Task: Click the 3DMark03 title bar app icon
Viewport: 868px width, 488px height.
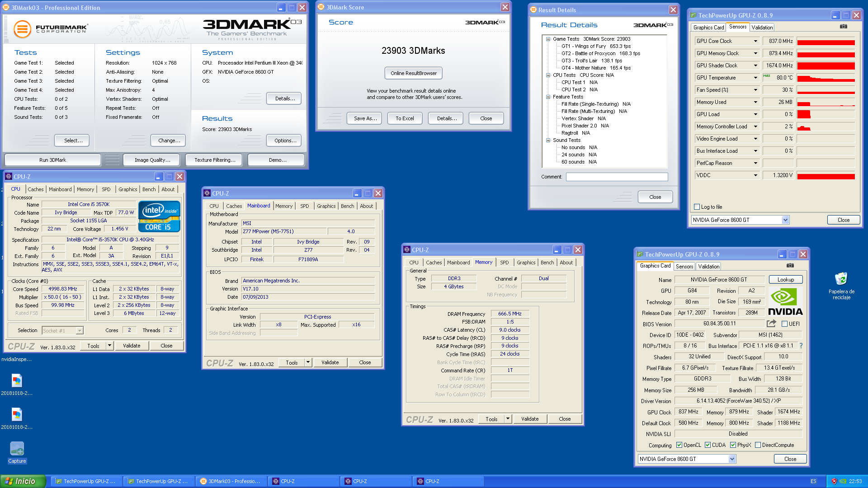Action: (6, 8)
